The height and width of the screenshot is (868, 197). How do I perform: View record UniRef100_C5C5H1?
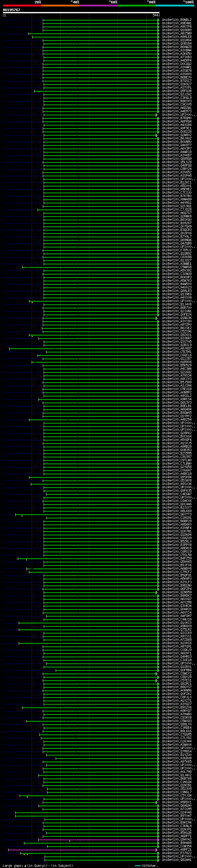[176, 352]
